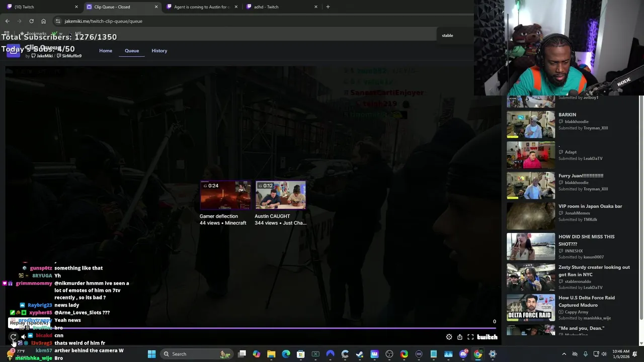
Task: Go to the Home tab of Clip Queue
Action: (x=106, y=51)
